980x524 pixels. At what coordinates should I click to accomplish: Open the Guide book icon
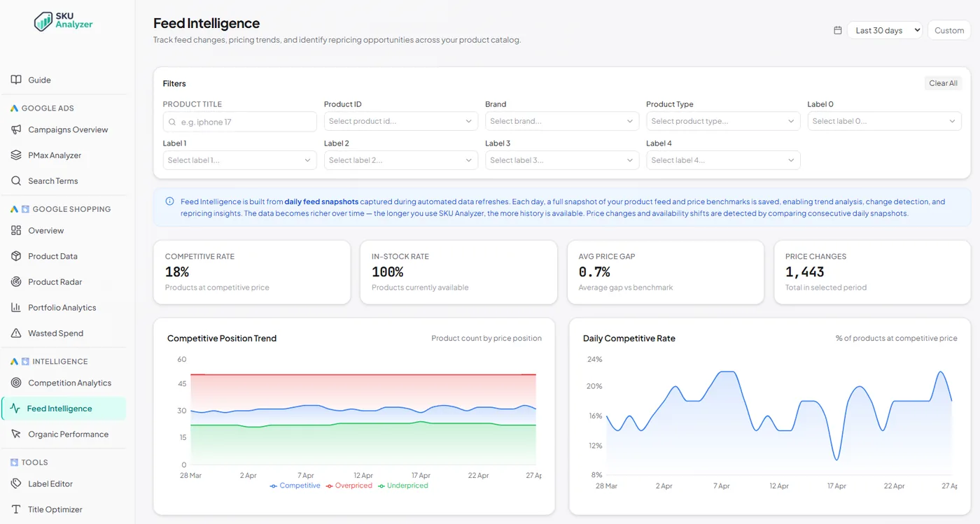point(16,80)
